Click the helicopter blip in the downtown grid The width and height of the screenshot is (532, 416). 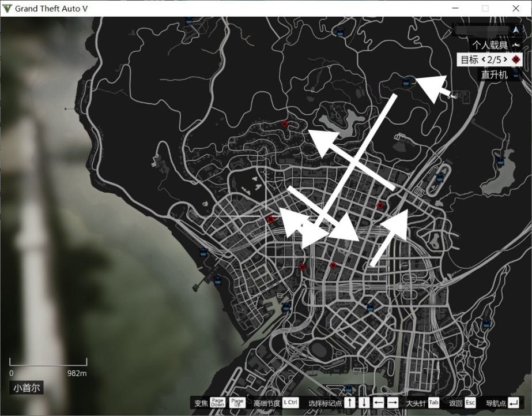370,308
